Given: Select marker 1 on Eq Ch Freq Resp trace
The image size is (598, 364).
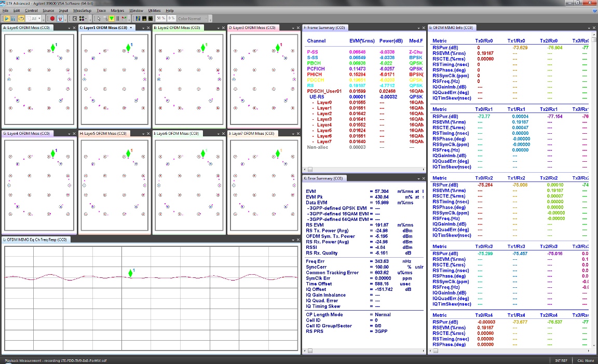Looking at the screenshot, I should click(130, 273).
